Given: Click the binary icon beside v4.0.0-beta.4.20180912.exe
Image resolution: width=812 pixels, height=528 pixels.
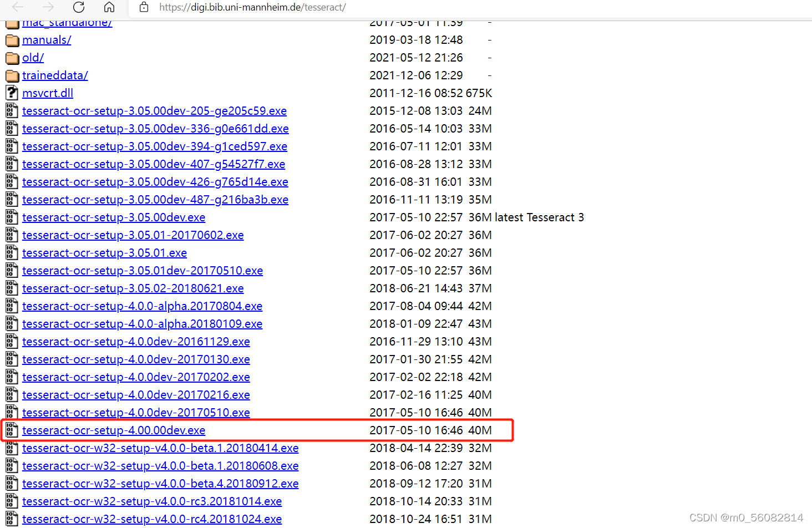Looking at the screenshot, I should click(x=12, y=484).
